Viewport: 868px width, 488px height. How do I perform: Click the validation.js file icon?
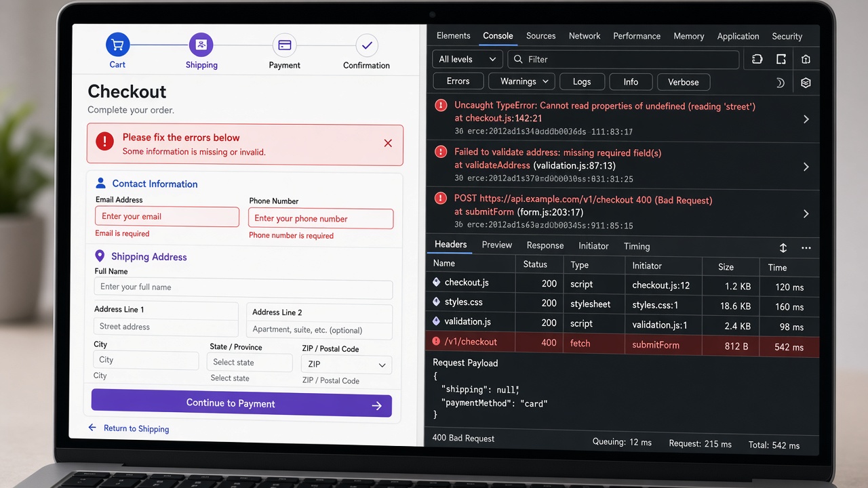pos(437,321)
